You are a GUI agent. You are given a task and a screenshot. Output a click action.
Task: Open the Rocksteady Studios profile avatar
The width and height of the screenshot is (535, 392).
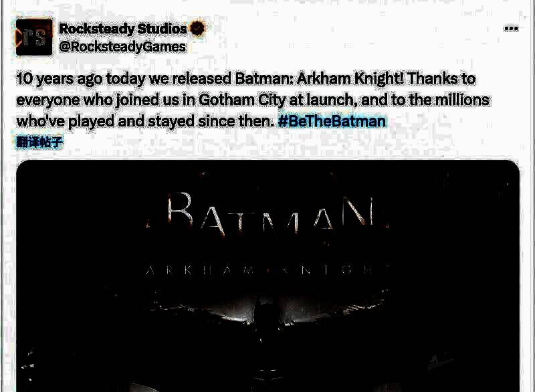[34, 37]
